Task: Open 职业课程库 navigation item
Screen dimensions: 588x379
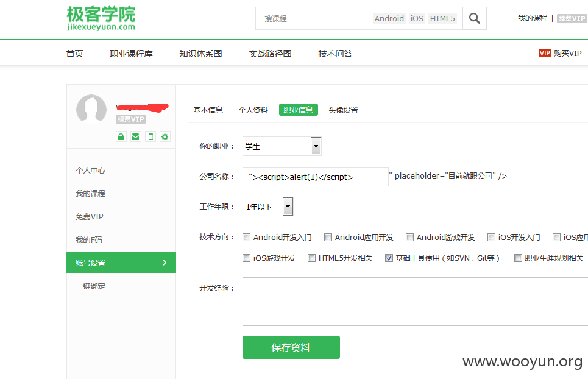Action: [131, 54]
